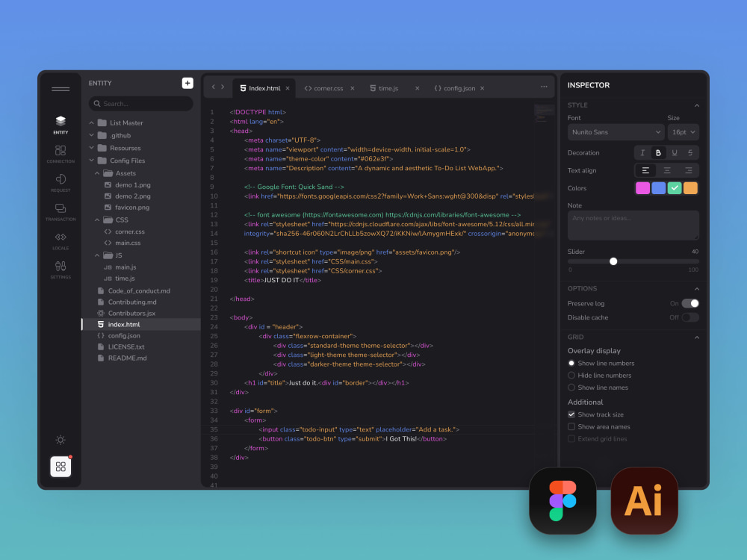Uncheck Show track size checkbox

[x=571, y=414]
